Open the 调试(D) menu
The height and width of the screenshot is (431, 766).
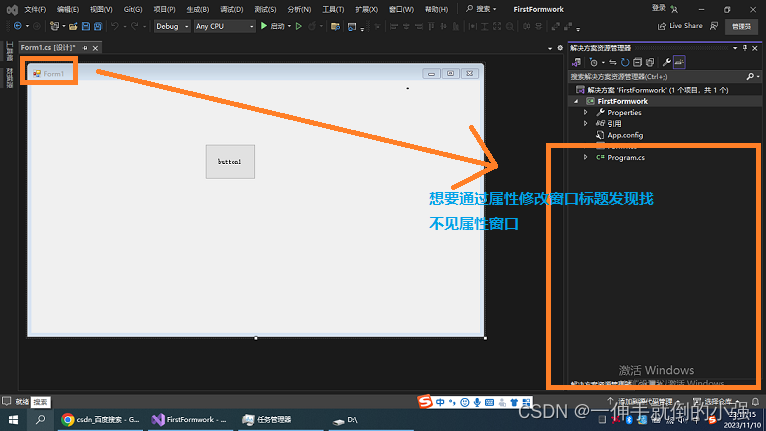(x=232, y=9)
